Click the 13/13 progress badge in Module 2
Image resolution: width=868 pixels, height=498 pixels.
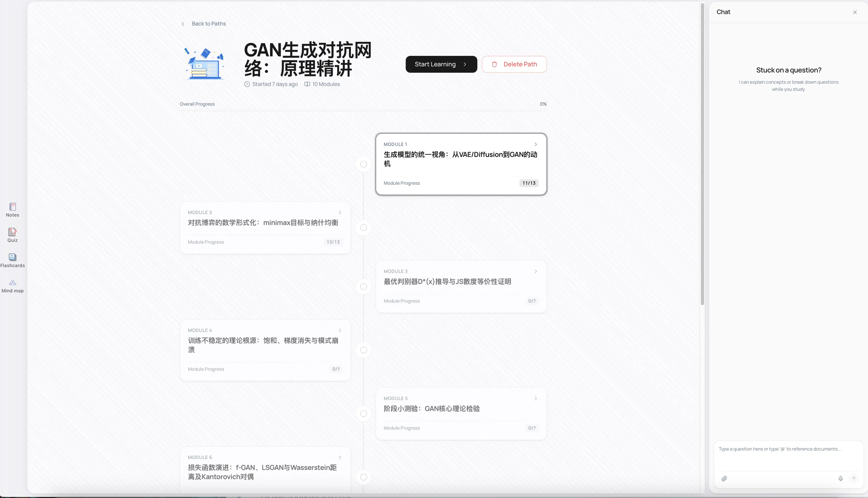tap(333, 242)
